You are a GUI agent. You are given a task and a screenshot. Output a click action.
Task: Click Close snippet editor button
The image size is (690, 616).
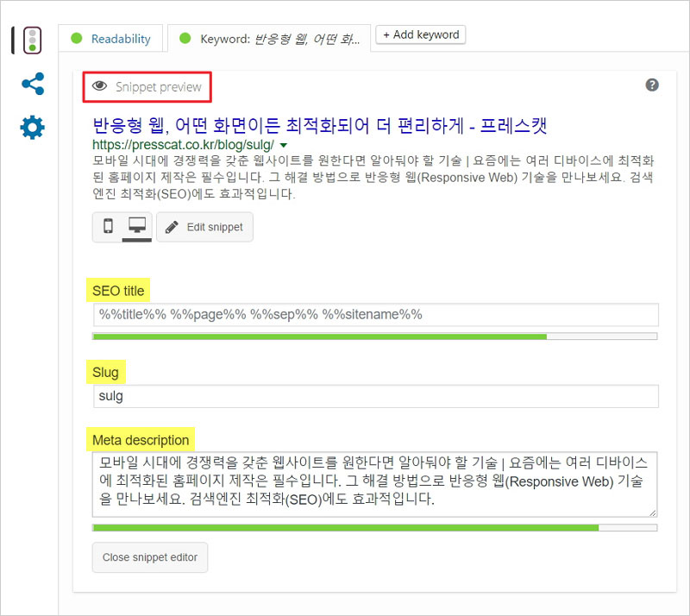150,557
